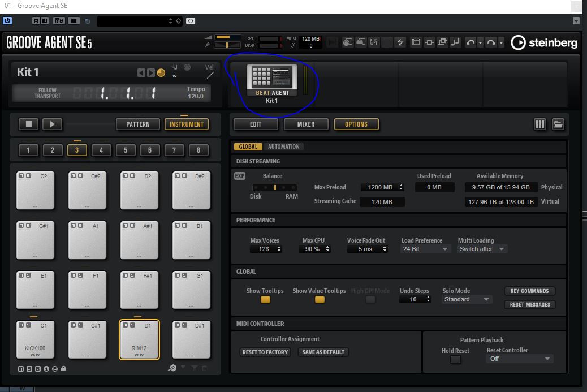Click the KEY COMMANDS button
The image size is (587, 392).
click(x=529, y=291)
